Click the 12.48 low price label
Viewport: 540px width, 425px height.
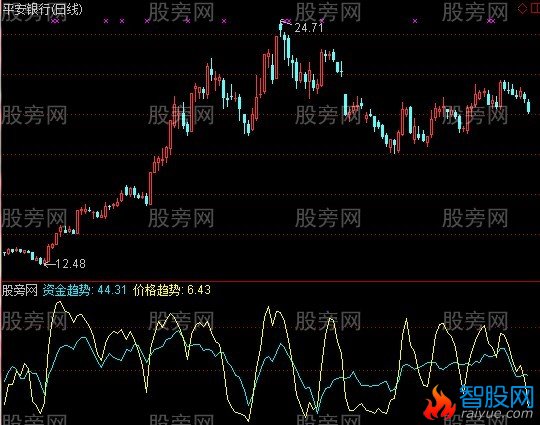pyautogui.click(x=71, y=264)
